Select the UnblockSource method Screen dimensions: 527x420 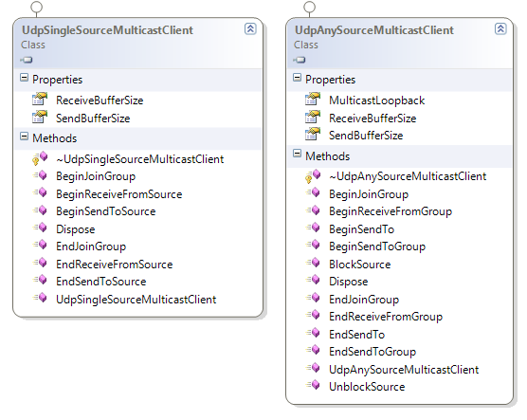pos(367,387)
